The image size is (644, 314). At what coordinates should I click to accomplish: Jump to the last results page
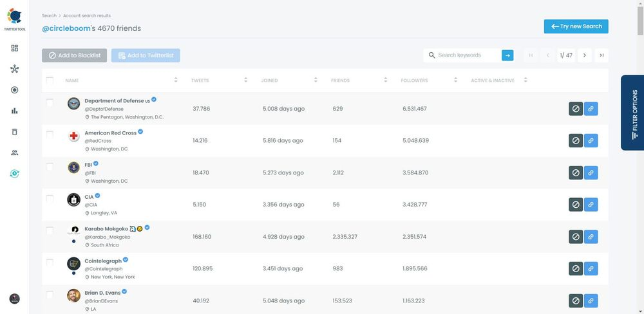(x=601, y=55)
